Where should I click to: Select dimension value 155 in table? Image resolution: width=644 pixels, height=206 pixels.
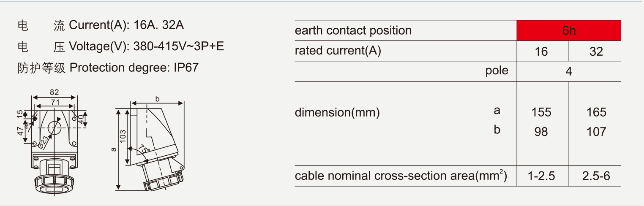541,112
